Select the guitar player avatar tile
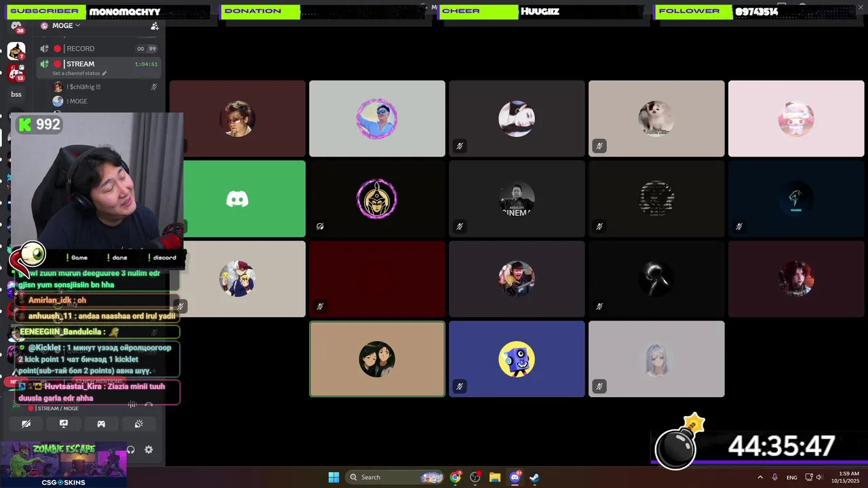This screenshot has height=488, width=868. pos(517,279)
